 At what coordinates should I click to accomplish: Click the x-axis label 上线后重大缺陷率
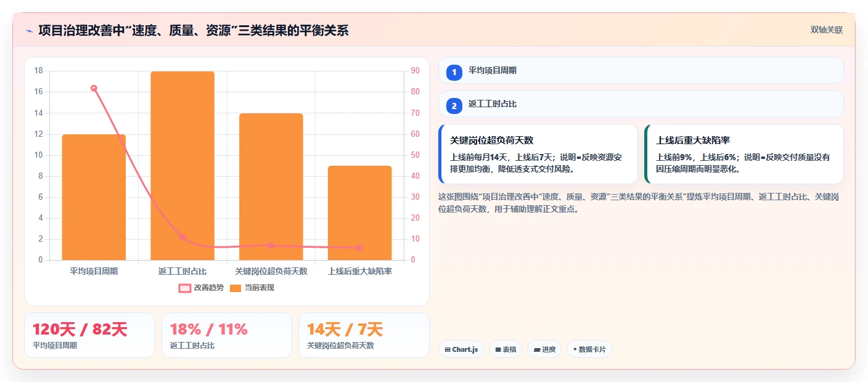click(360, 271)
